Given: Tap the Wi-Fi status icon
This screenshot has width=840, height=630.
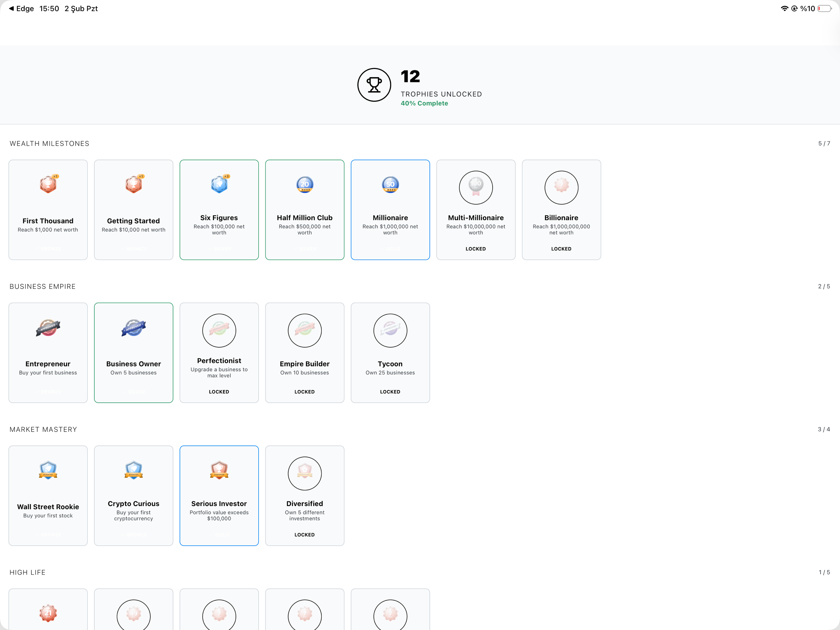Looking at the screenshot, I should click(x=784, y=8).
